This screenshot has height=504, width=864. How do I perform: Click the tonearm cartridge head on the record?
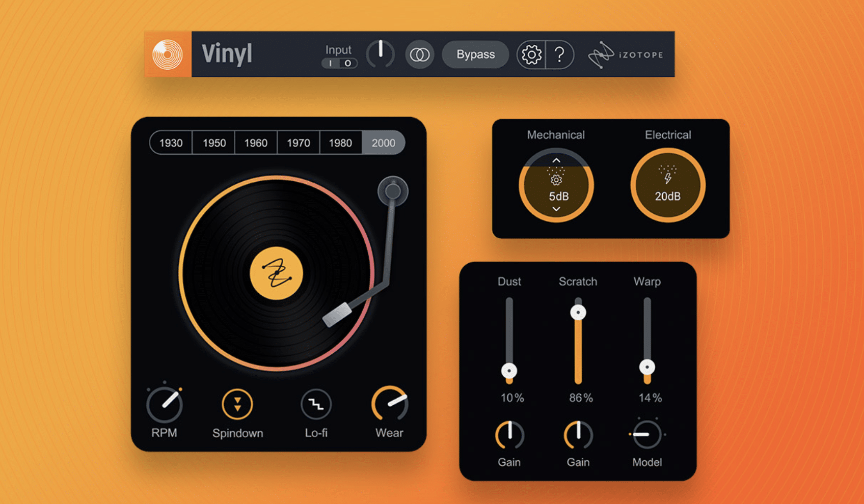tap(337, 315)
